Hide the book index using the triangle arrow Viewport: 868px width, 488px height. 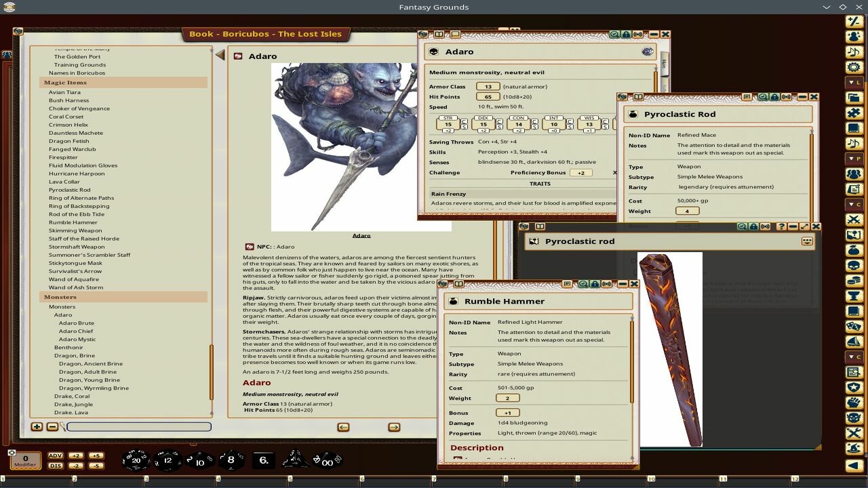point(220,55)
